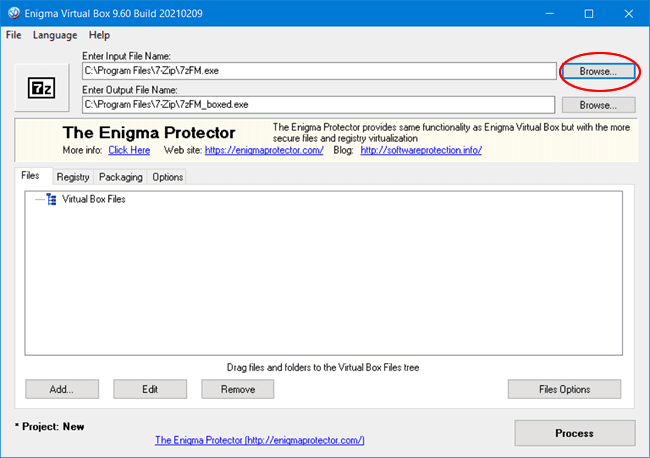Open the enigmaprotector.com web site link
Viewport: 650px width, 458px height.
pos(271,150)
